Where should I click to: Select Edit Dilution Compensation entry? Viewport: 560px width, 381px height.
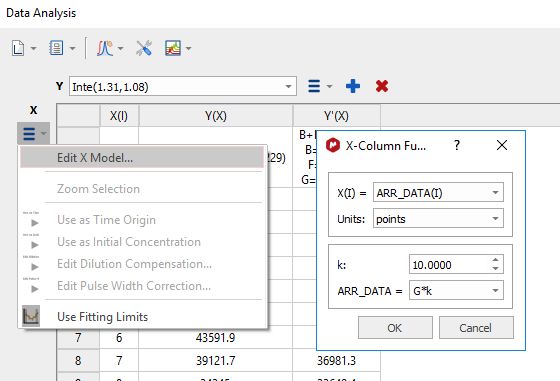point(142,264)
